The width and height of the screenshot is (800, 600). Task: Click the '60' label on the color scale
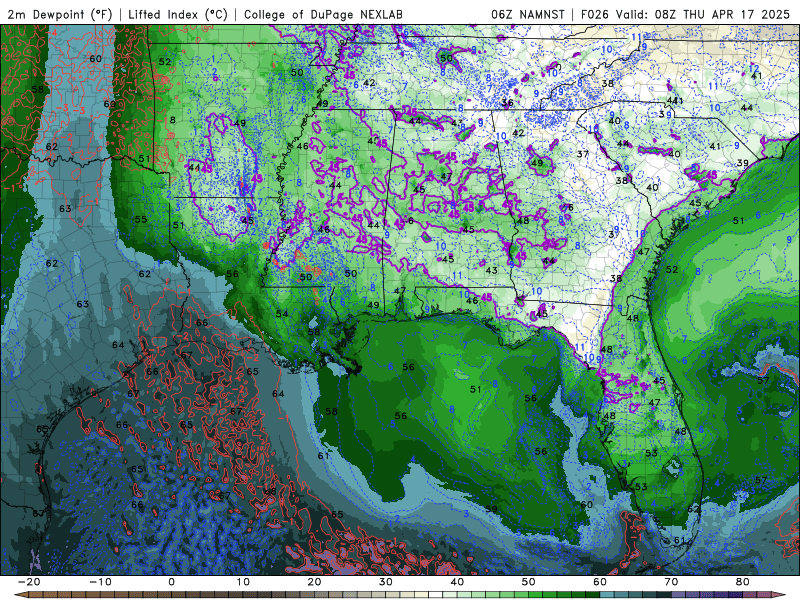(600, 582)
